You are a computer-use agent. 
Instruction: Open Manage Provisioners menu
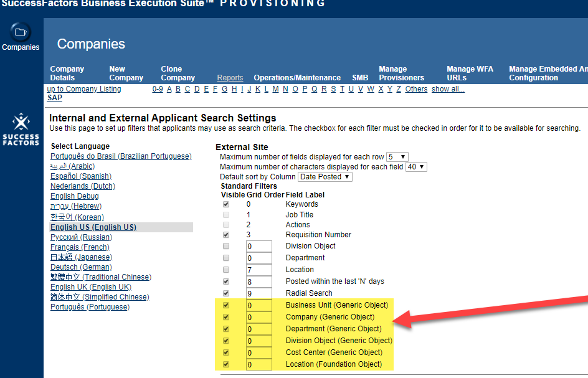pos(401,73)
